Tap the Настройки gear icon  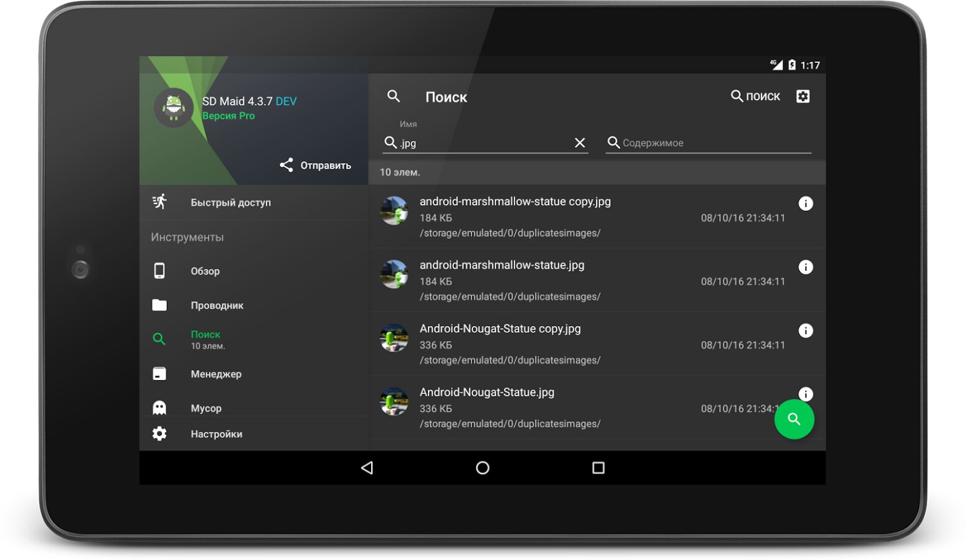159,434
